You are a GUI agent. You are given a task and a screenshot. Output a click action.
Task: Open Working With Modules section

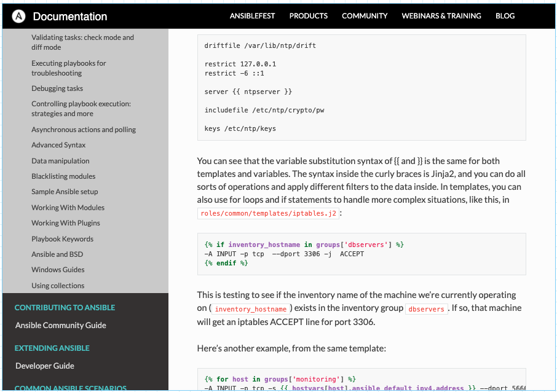click(x=68, y=207)
